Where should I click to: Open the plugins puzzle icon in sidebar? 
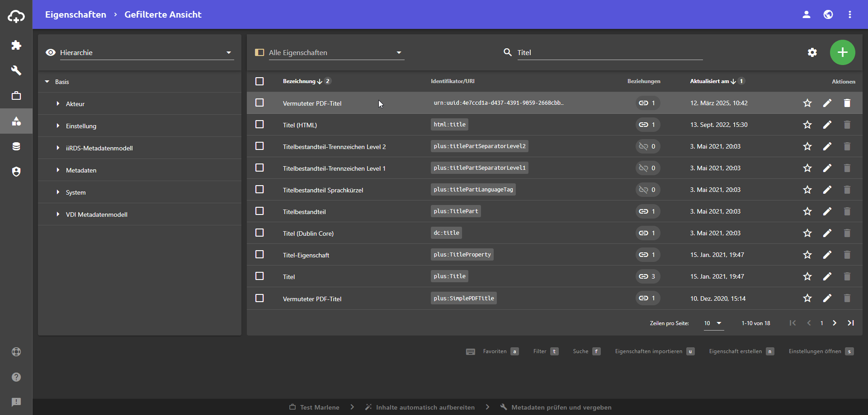coord(16,45)
